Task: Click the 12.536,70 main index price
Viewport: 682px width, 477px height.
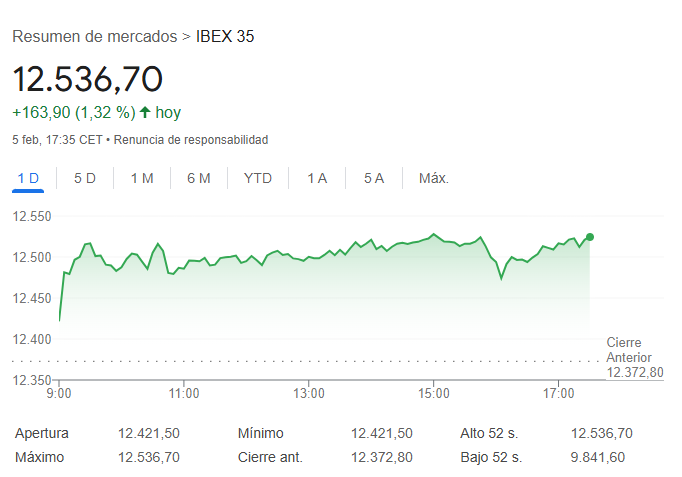Action: pyautogui.click(x=87, y=79)
